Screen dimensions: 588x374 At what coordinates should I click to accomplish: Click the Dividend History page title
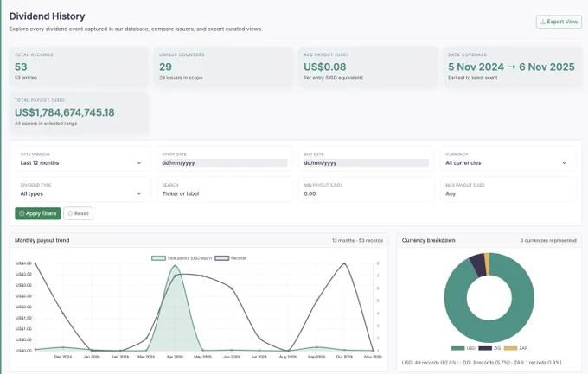point(48,16)
